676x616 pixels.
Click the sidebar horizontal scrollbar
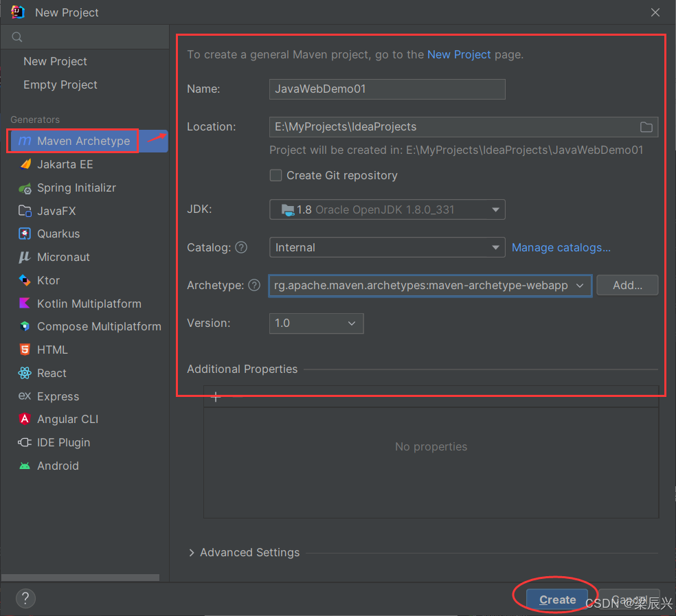(80, 578)
